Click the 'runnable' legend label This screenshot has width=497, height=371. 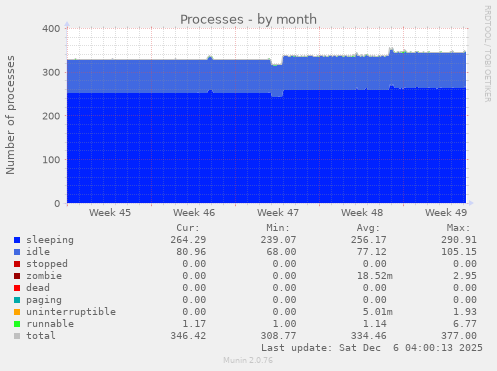(x=50, y=324)
